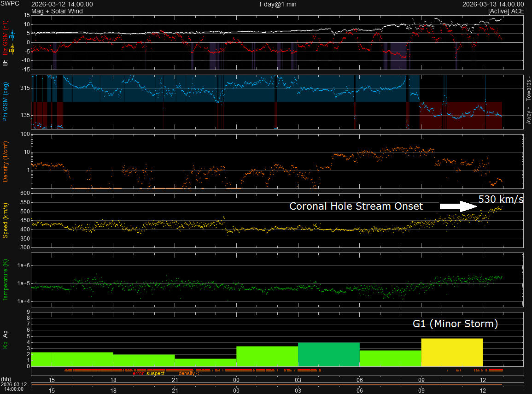Click the yellow Kp bar for 09–12

[452, 352]
